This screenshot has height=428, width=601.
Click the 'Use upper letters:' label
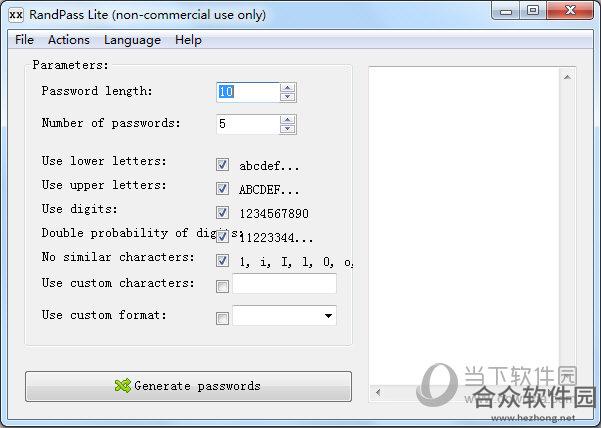[104, 185]
